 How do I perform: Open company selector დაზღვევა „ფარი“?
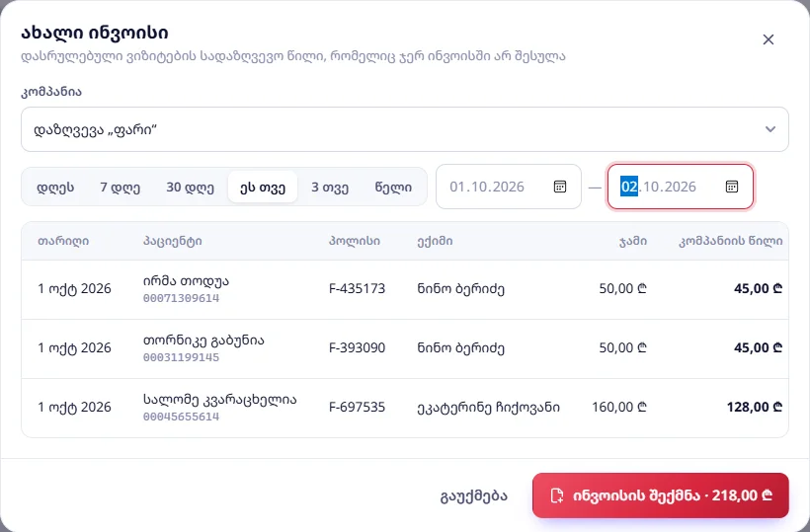pos(404,129)
